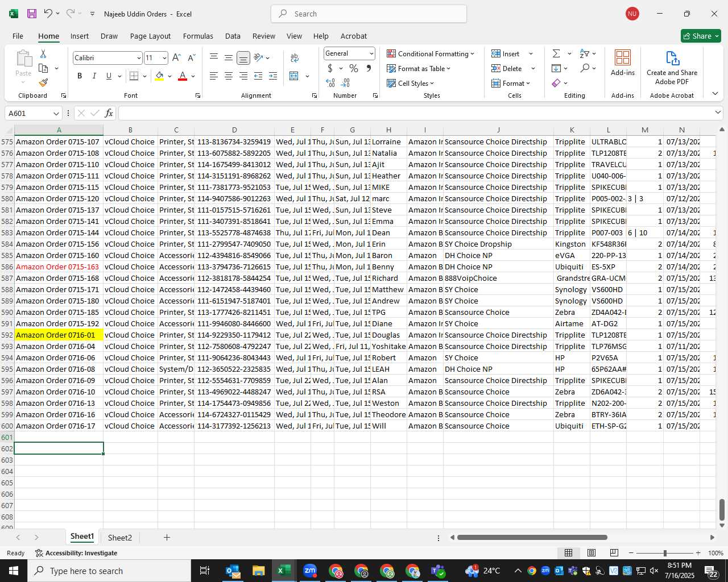Click the Insert Function fx icon
This screenshot has width=728, height=582.
tap(109, 113)
